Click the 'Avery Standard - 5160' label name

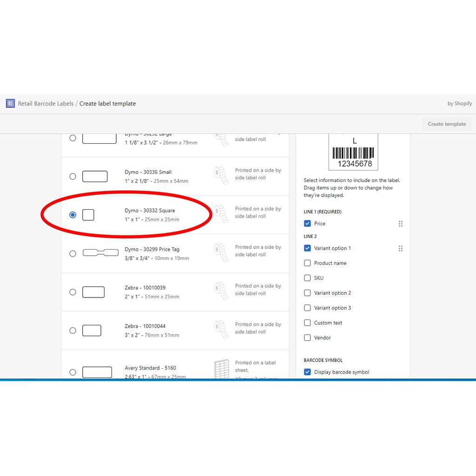click(x=150, y=368)
